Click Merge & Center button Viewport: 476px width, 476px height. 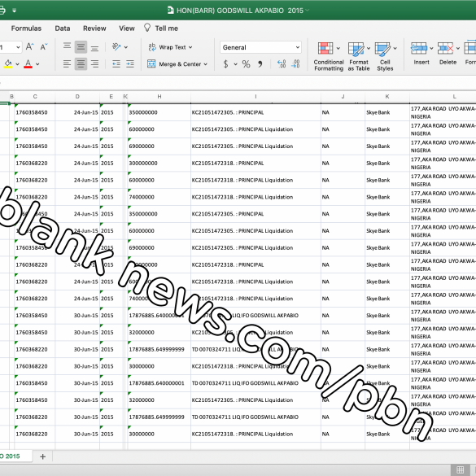point(174,64)
